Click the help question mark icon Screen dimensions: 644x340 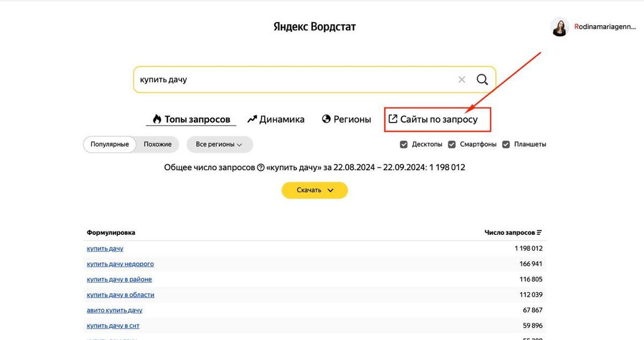point(261,168)
